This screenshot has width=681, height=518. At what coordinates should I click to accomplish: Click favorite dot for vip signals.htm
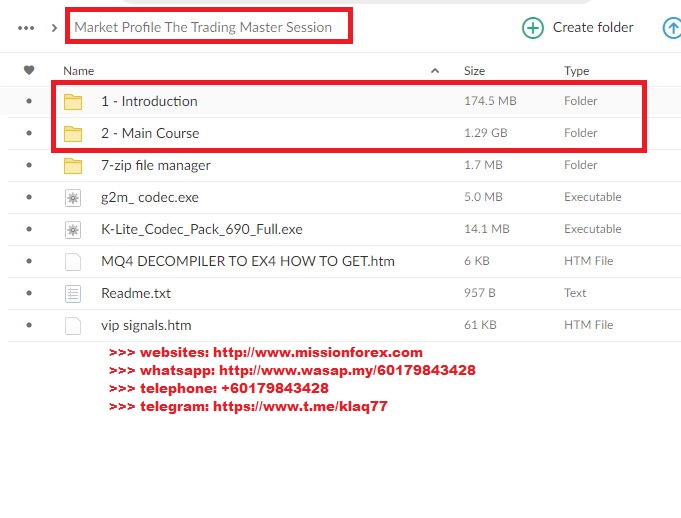tap(29, 325)
